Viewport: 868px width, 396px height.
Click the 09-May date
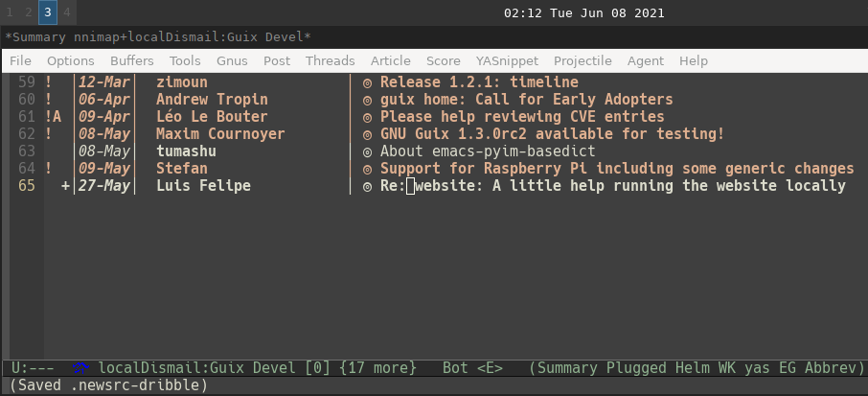click(104, 169)
